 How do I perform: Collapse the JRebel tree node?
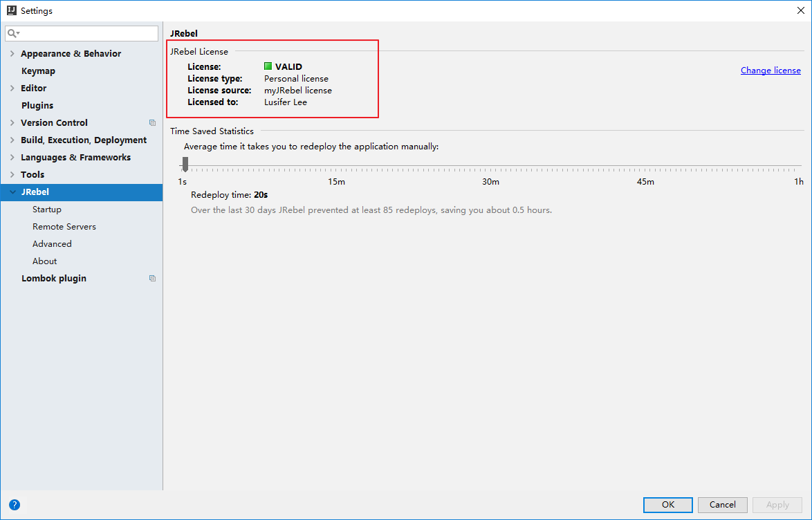pos(12,192)
